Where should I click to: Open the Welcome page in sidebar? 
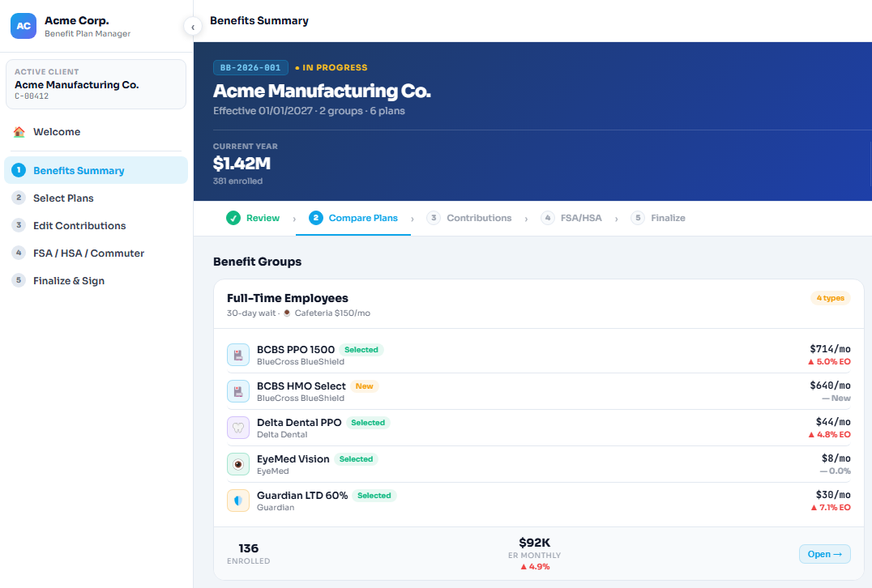point(96,132)
